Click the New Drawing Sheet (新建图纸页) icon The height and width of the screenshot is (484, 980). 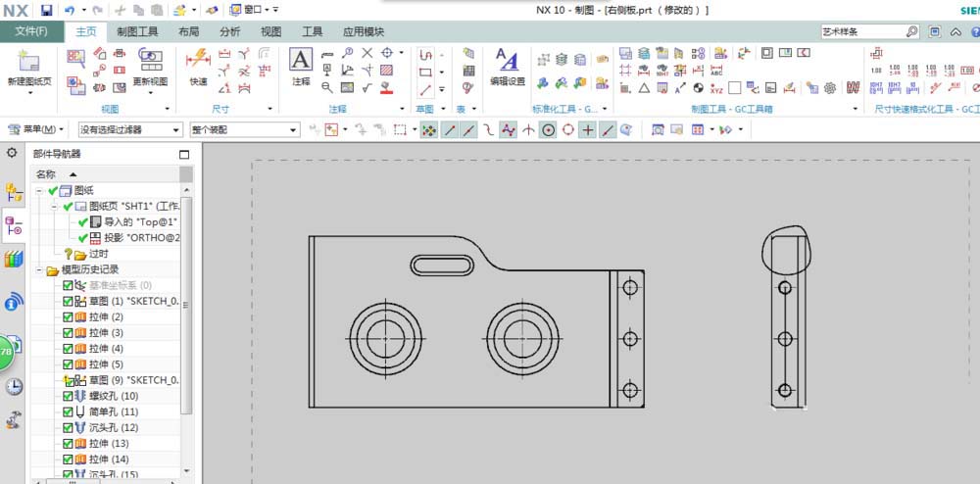coord(29,63)
